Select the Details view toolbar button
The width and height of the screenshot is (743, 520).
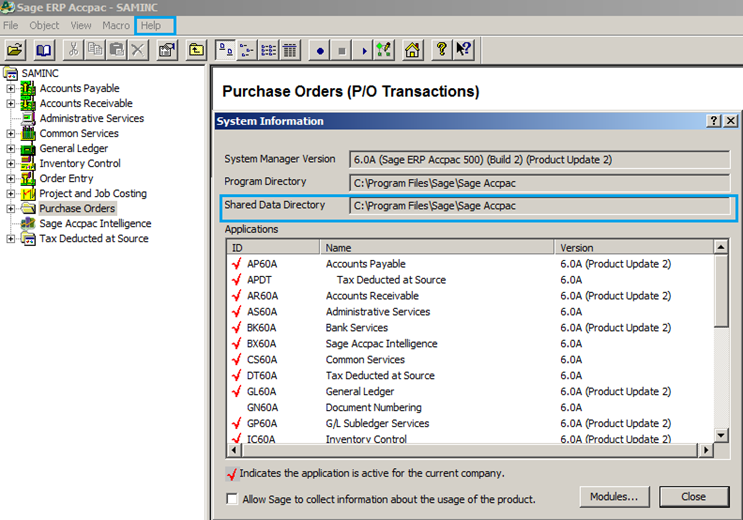click(x=290, y=49)
